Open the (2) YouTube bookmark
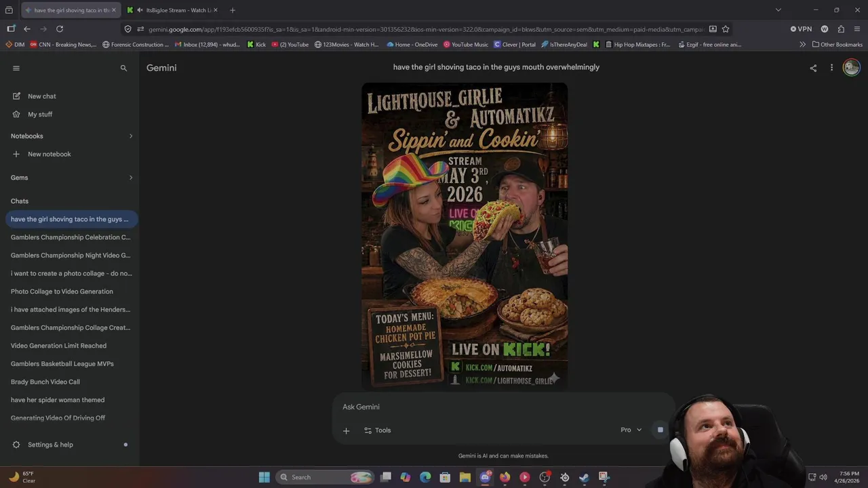 click(290, 45)
